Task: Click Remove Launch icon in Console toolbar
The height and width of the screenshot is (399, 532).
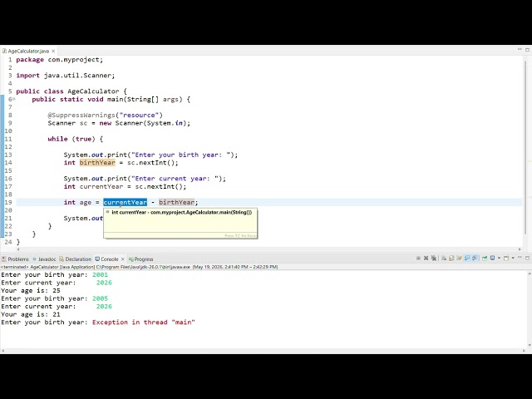Action: point(426,259)
